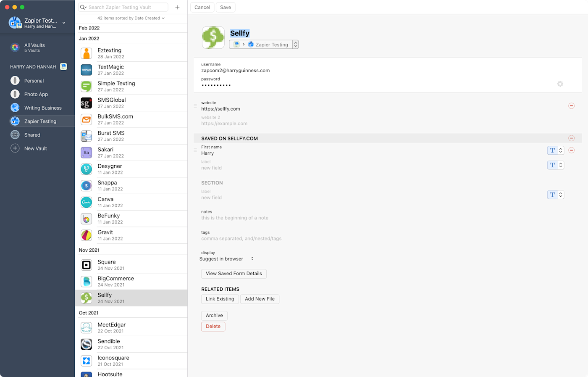The height and width of the screenshot is (377, 588).
Task: Select Hootsuite in item list
Action: click(131, 374)
